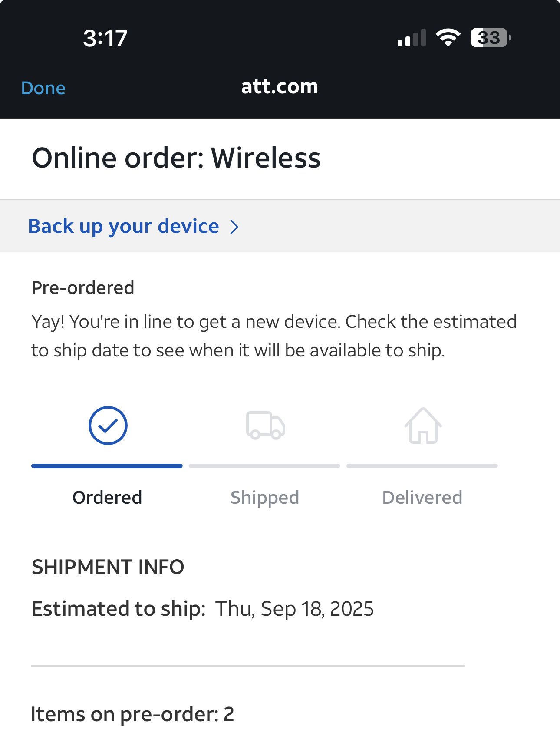The image size is (560, 749).
Task: Select the Shipped step label
Action: click(x=265, y=498)
